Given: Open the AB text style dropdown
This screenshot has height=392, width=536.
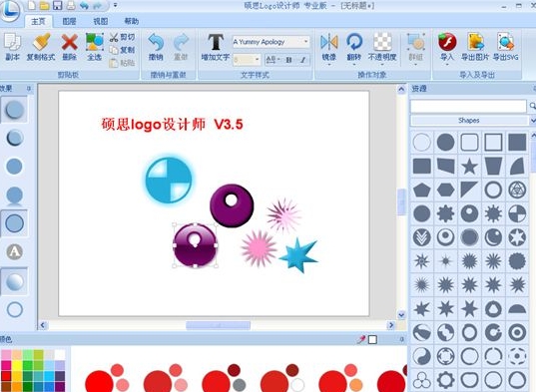Looking at the screenshot, I should coord(272,60).
